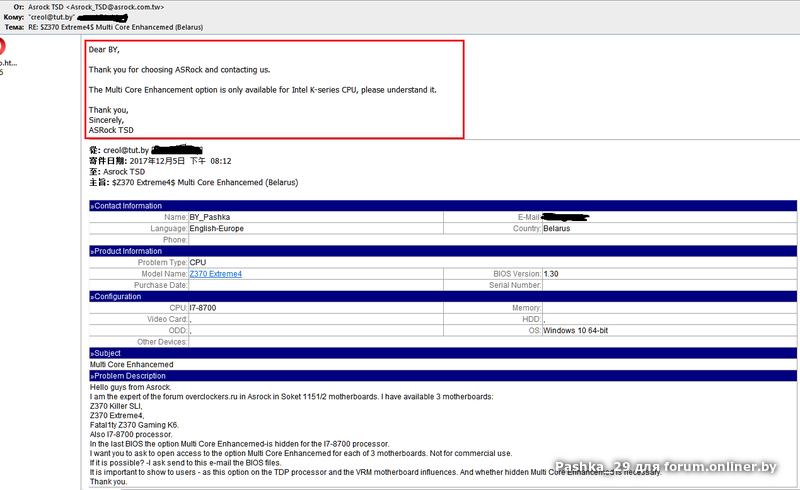Click the Configuration section header
This screenshot has height=490, width=800.
[442, 297]
